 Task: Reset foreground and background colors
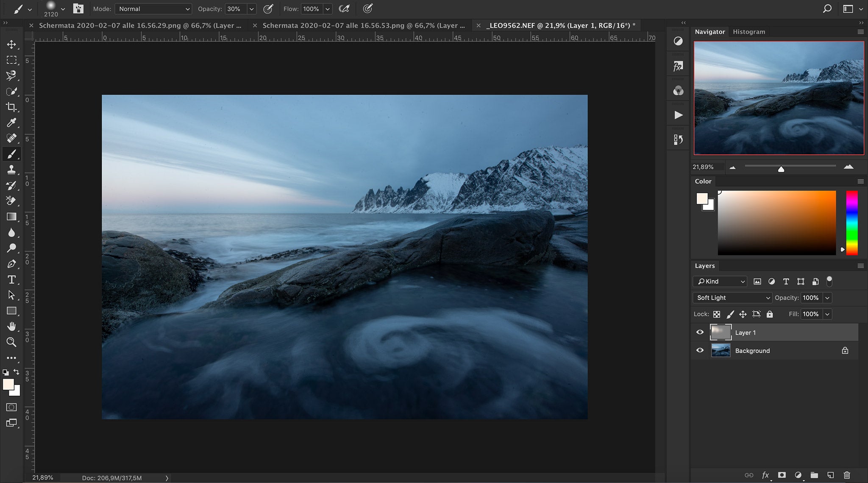coord(6,372)
